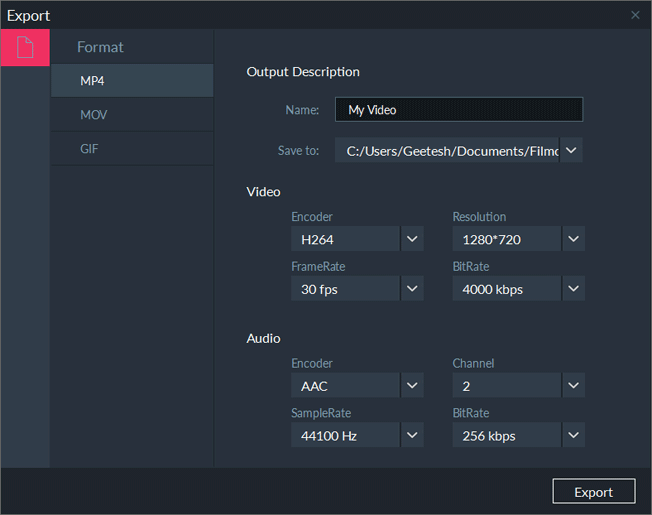Expand the SampleRate 44100 Hz dropdown arrow
The width and height of the screenshot is (652, 515).
(x=412, y=435)
